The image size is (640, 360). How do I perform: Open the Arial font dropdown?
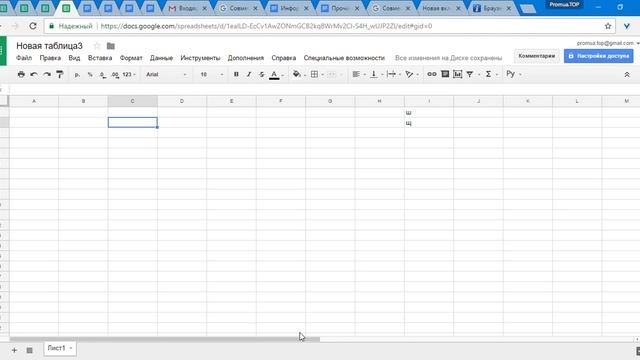[x=167, y=75]
